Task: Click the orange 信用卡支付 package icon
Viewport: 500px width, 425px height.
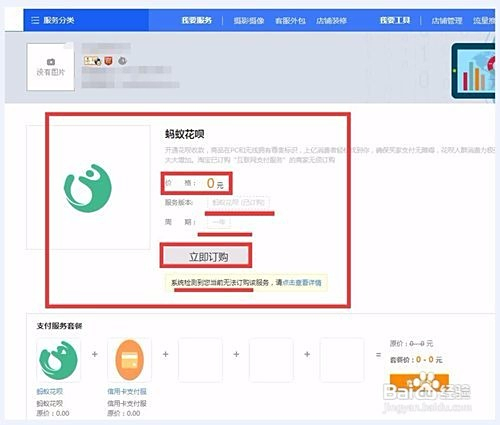Action: click(129, 360)
